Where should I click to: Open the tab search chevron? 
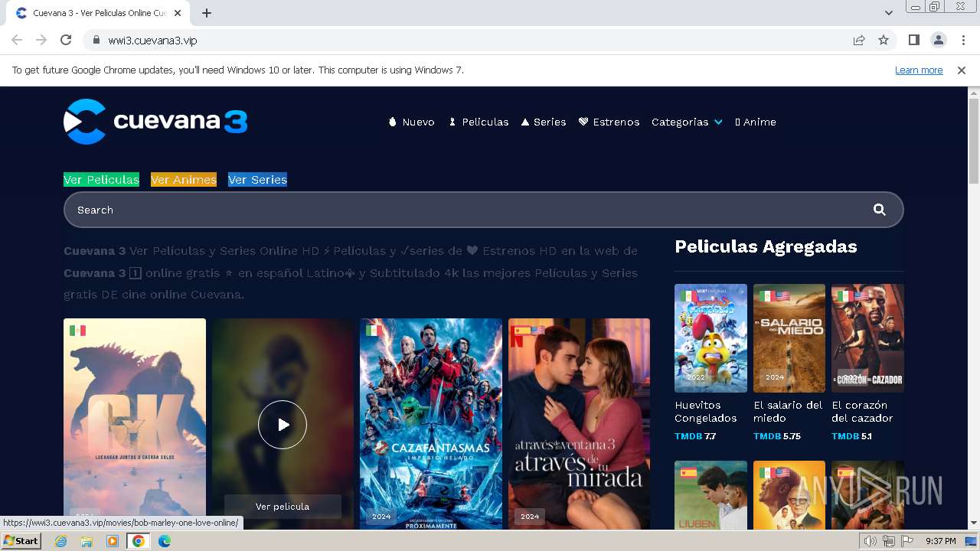coord(888,13)
